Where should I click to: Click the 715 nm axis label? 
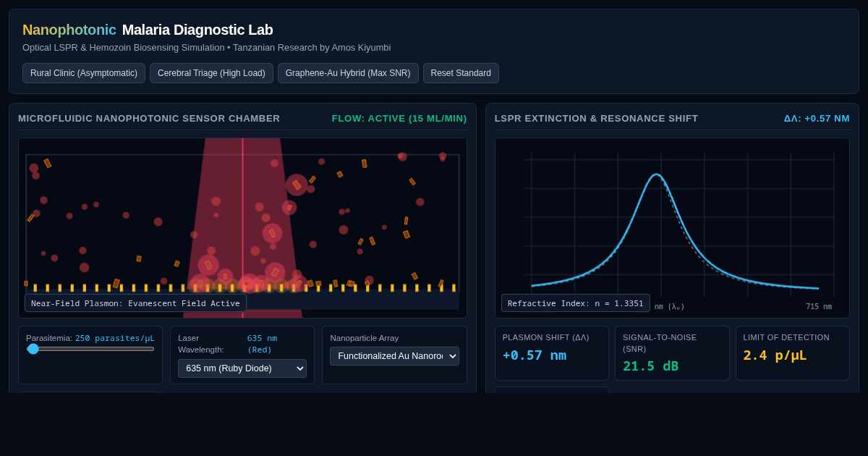tap(819, 307)
